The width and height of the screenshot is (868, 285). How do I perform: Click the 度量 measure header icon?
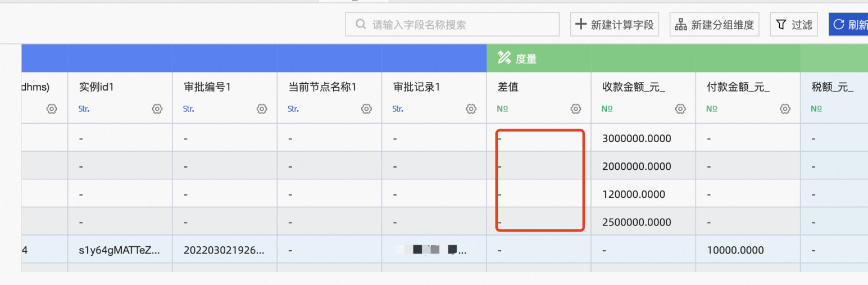[x=504, y=58]
